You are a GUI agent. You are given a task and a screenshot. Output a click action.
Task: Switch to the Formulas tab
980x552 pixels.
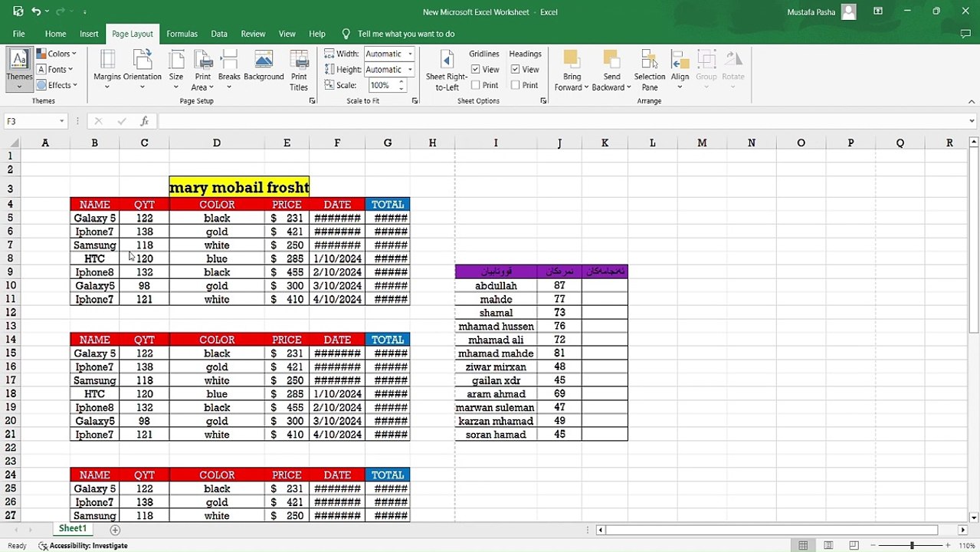182,34
